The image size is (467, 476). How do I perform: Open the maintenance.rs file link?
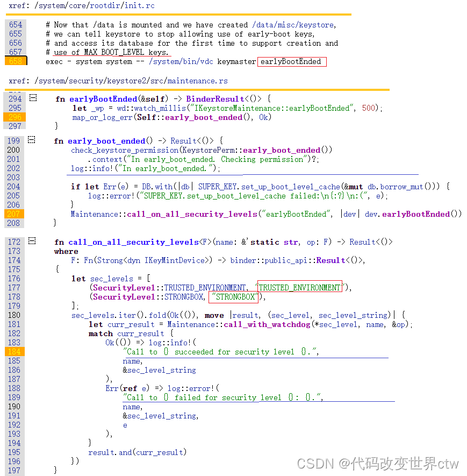click(197, 81)
